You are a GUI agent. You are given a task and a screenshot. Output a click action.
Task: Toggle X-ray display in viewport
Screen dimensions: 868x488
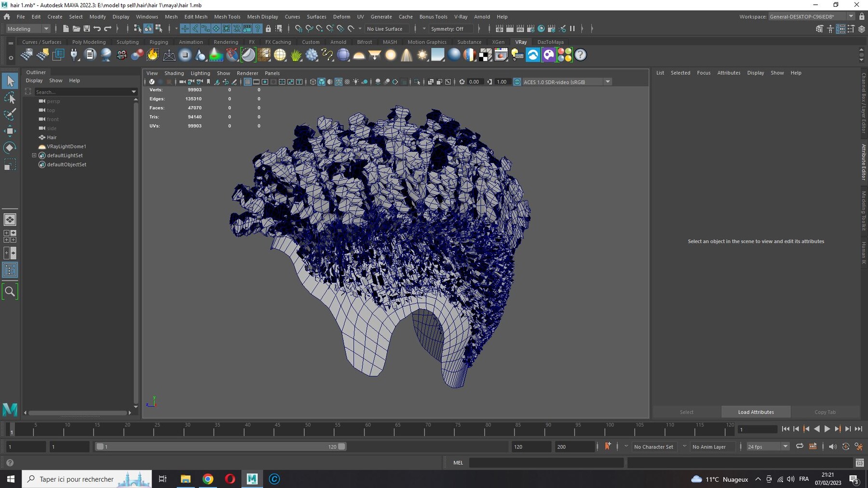tap(431, 82)
